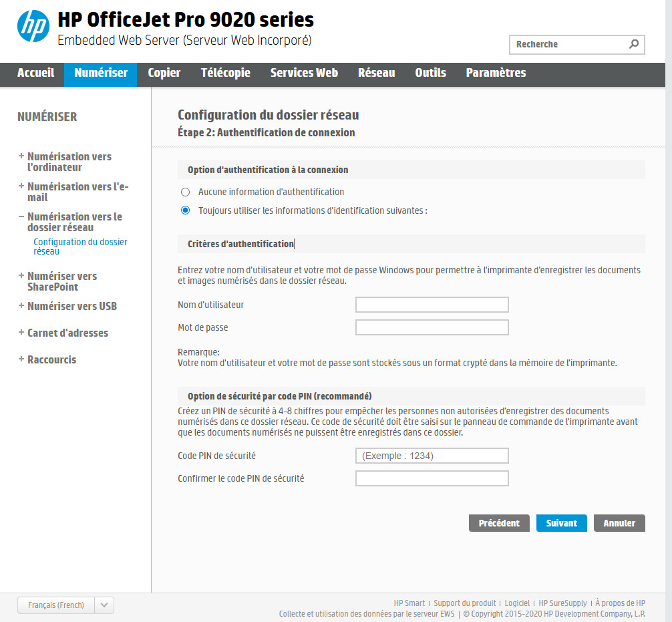Select Toujours utiliser les informations radio option
The image size is (672, 622).
click(185, 210)
